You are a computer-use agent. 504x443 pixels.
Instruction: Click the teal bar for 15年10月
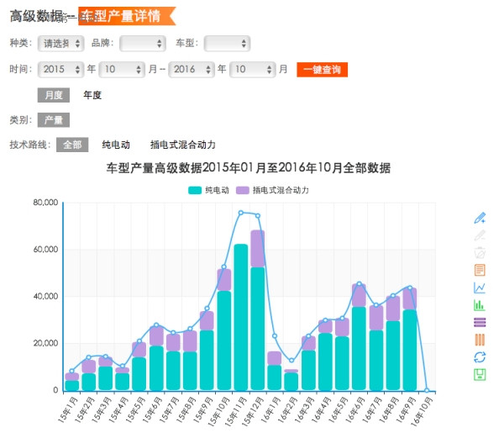tap(224, 340)
